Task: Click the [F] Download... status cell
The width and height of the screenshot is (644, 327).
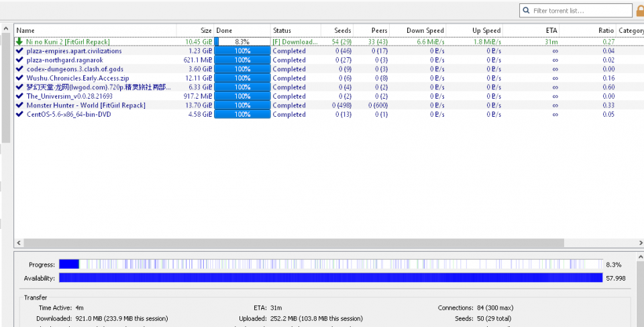Action: [x=295, y=42]
